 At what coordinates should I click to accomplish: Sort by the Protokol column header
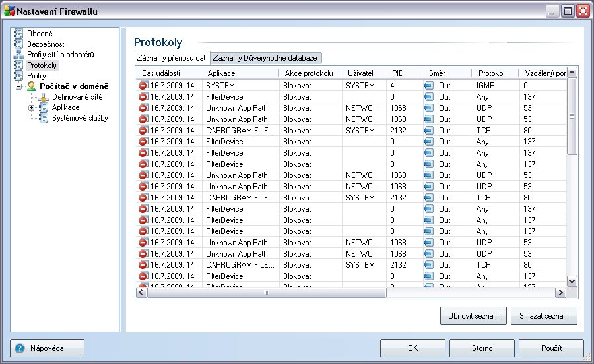pyautogui.click(x=495, y=73)
